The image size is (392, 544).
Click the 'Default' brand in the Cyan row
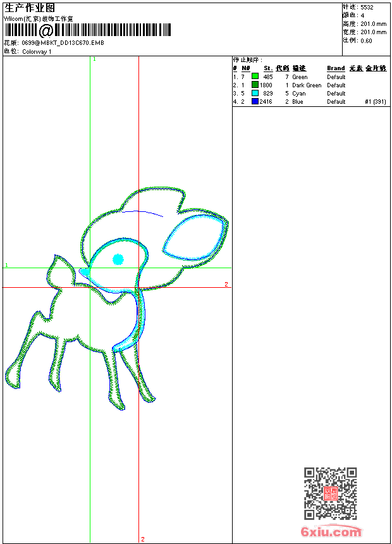point(336,94)
